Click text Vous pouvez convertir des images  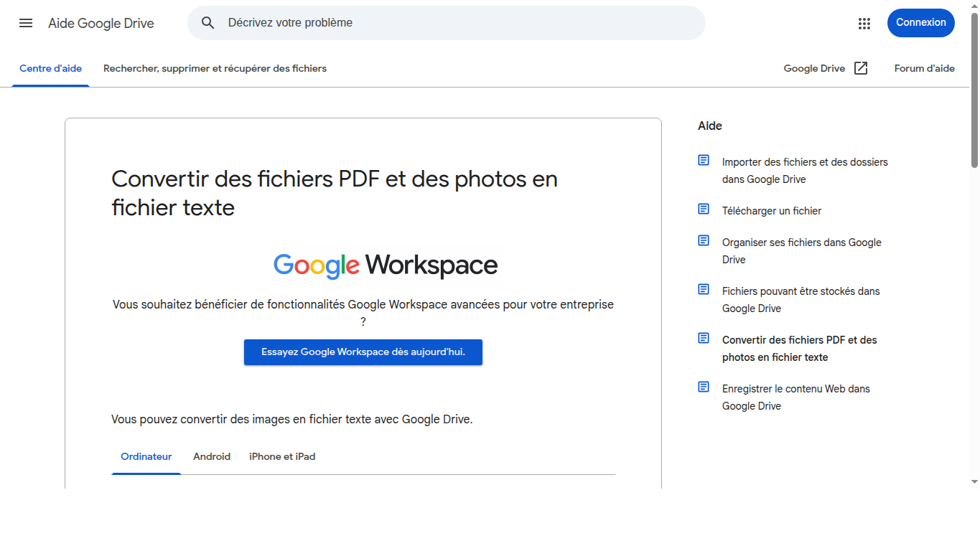tap(292, 420)
